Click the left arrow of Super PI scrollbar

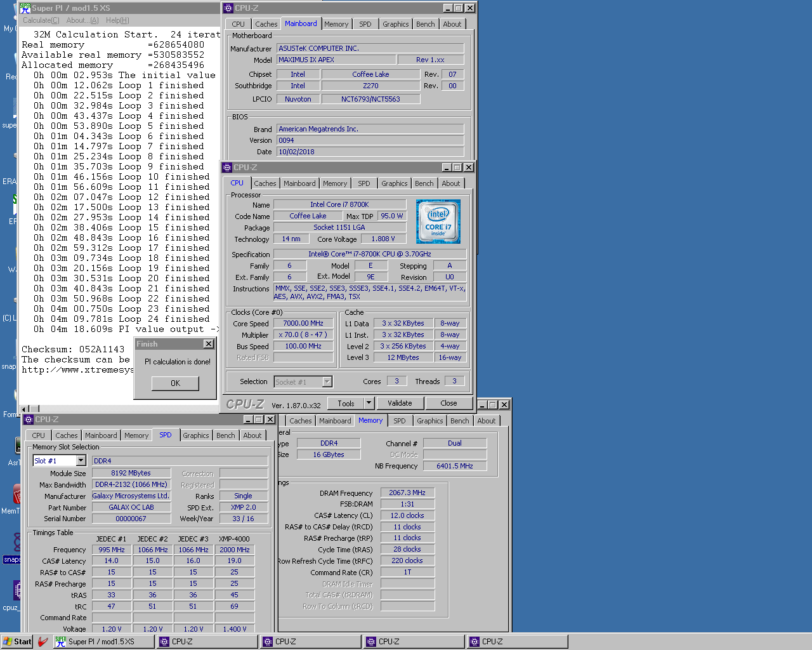click(x=24, y=409)
